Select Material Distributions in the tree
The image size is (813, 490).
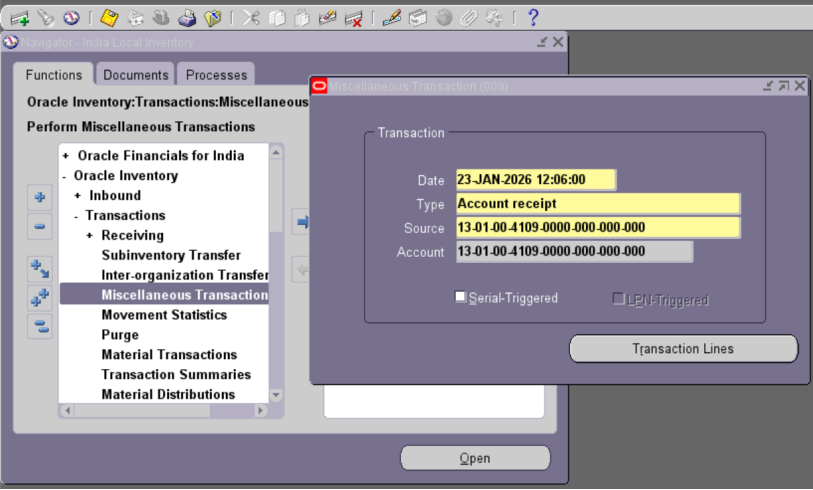coord(168,395)
